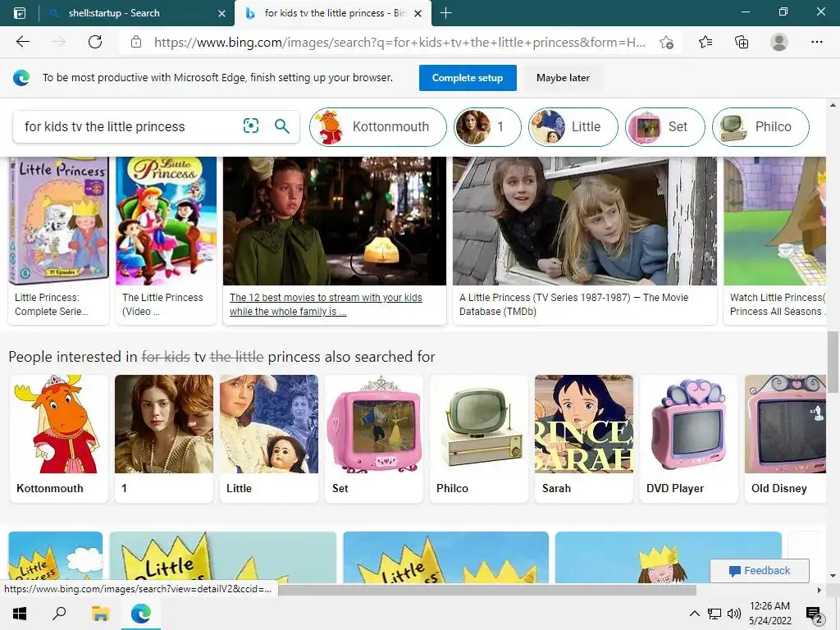Click the vertical scrollbar thumb
Viewport: 840px width, 630px height.
[x=833, y=362]
